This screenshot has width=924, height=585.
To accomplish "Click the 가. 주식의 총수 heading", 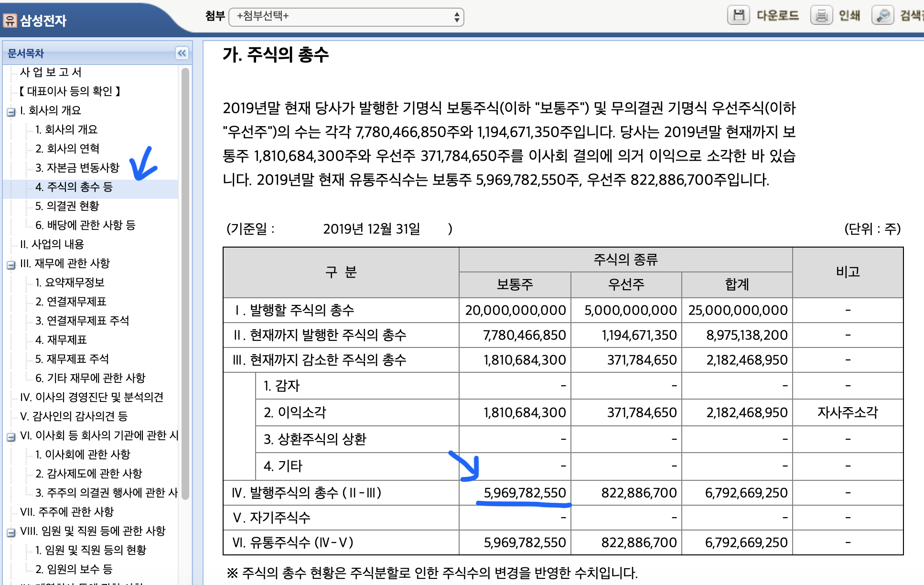I will (x=276, y=54).
